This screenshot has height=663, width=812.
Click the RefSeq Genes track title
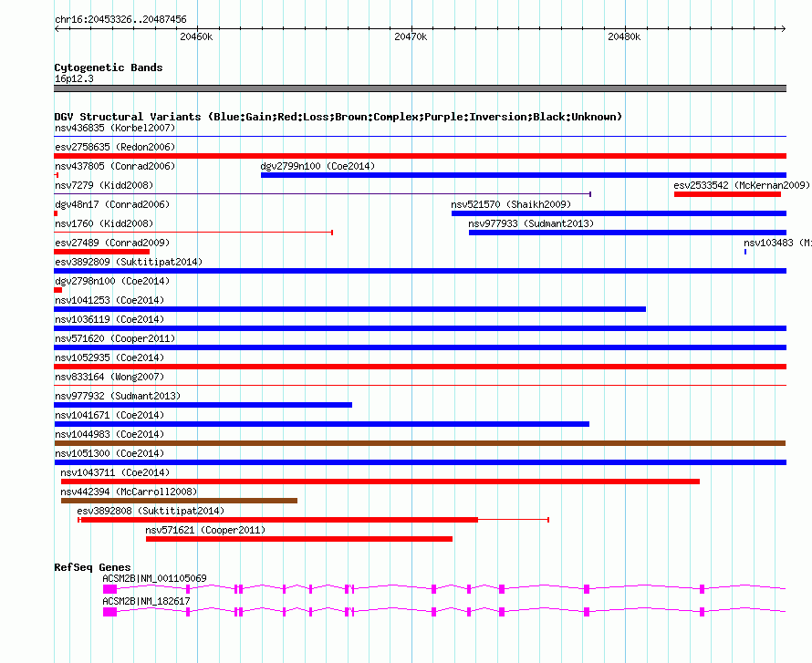click(x=92, y=567)
